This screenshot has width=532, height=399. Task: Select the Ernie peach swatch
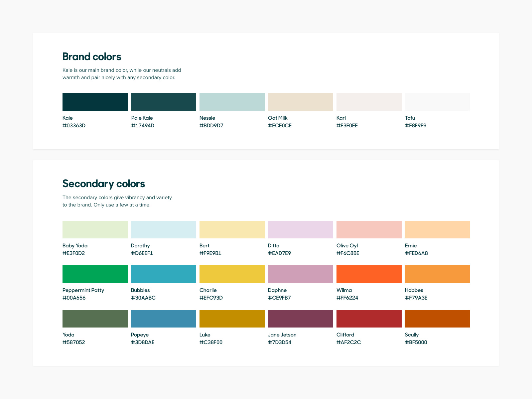point(437,229)
